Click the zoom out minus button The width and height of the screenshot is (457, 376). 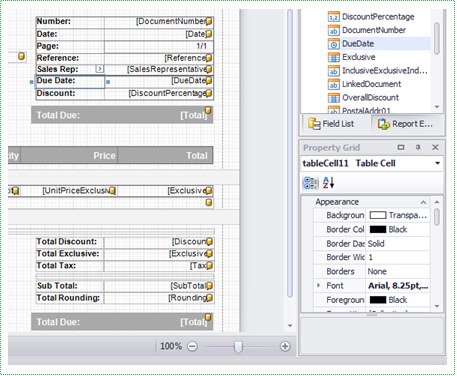pyautogui.click(x=192, y=346)
